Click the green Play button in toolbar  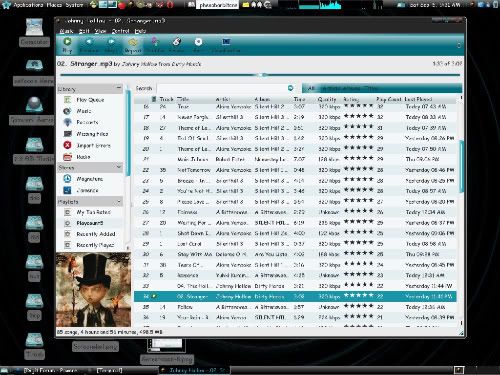pyautogui.click(x=67, y=45)
